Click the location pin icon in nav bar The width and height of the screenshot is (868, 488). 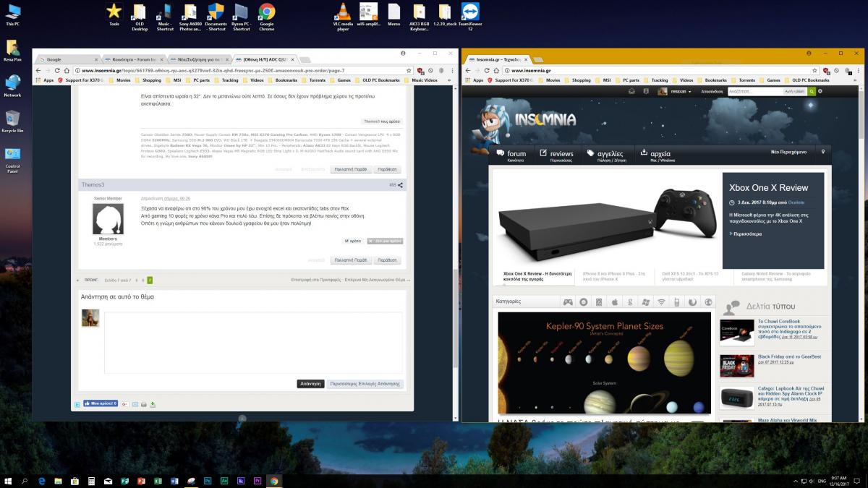[x=822, y=153]
